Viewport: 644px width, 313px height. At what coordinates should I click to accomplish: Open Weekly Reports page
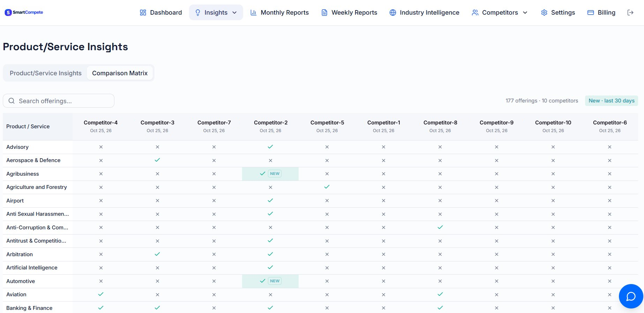tap(349, 13)
